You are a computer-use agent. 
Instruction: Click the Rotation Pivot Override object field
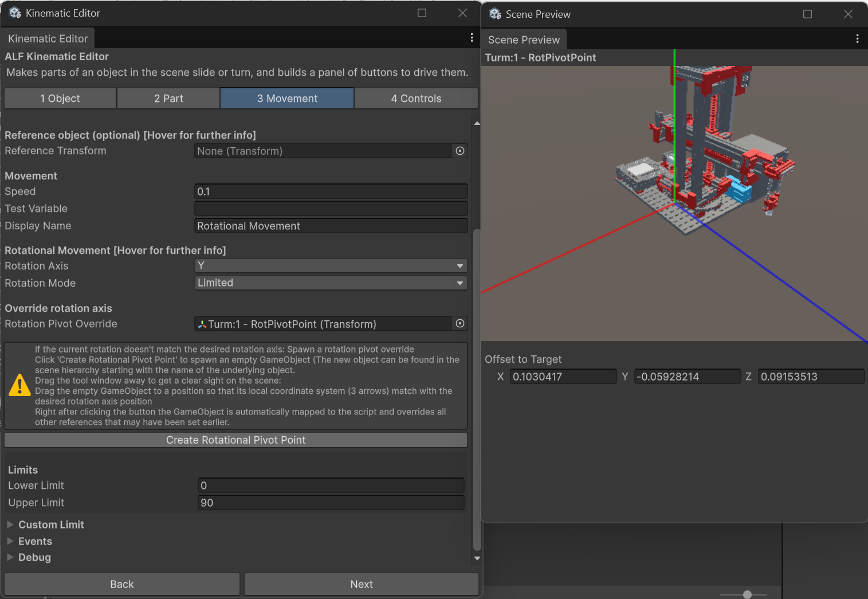coord(331,324)
